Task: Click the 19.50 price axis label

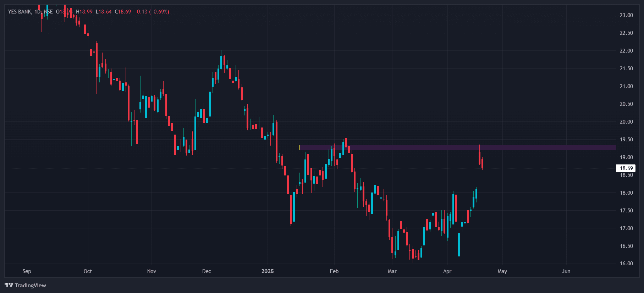Action: click(x=626, y=140)
